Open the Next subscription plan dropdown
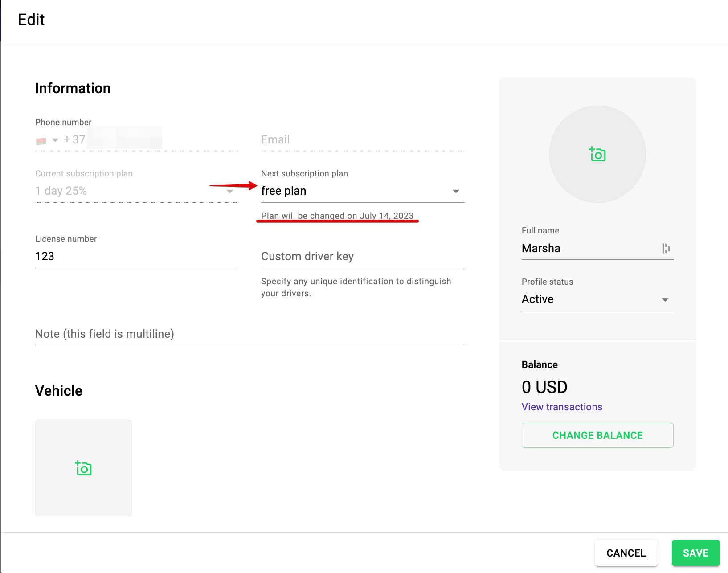Image resolution: width=728 pixels, height=573 pixels. point(455,192)
